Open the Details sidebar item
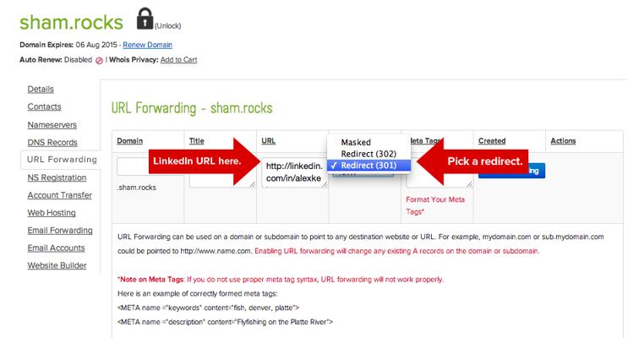644x338 pixels. pos(41,89)
